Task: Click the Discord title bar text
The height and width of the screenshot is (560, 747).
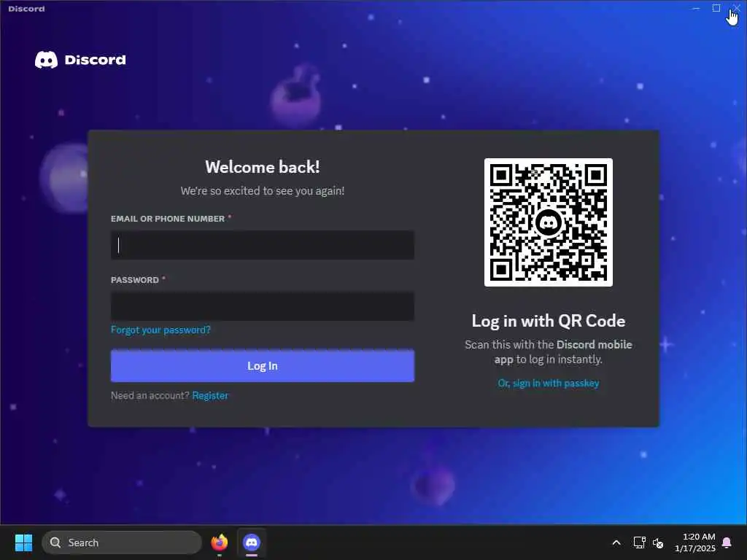Action: 27,9
